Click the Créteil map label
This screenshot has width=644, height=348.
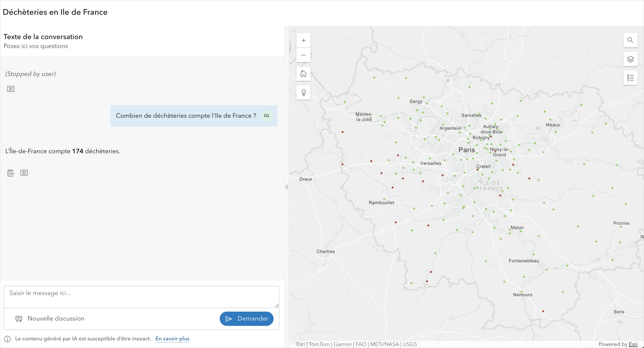click(483, 166)
